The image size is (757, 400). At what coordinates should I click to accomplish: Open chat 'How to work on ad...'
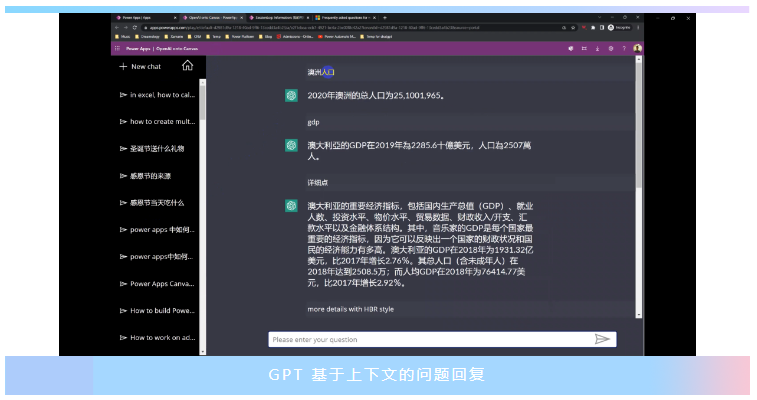158,338
